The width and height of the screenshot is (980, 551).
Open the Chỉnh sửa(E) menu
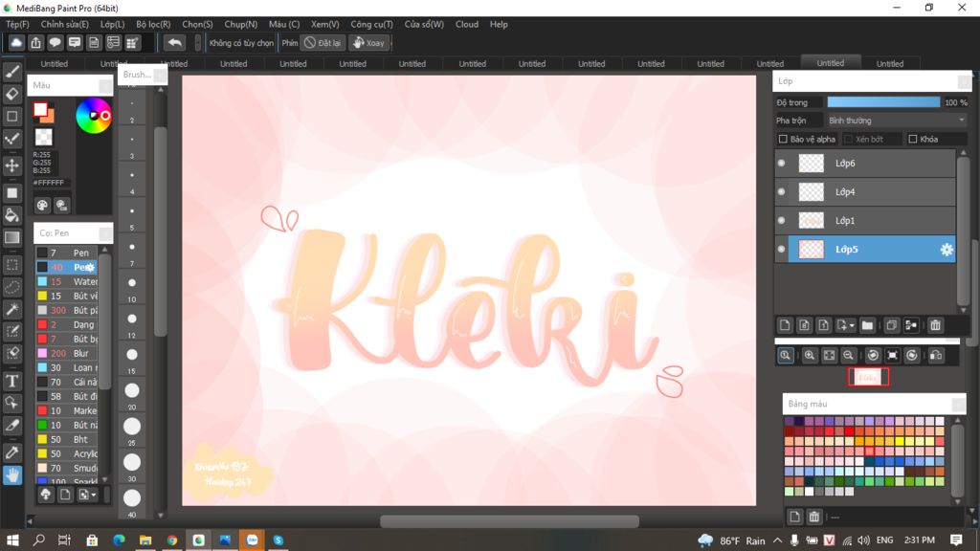(64, 24)
